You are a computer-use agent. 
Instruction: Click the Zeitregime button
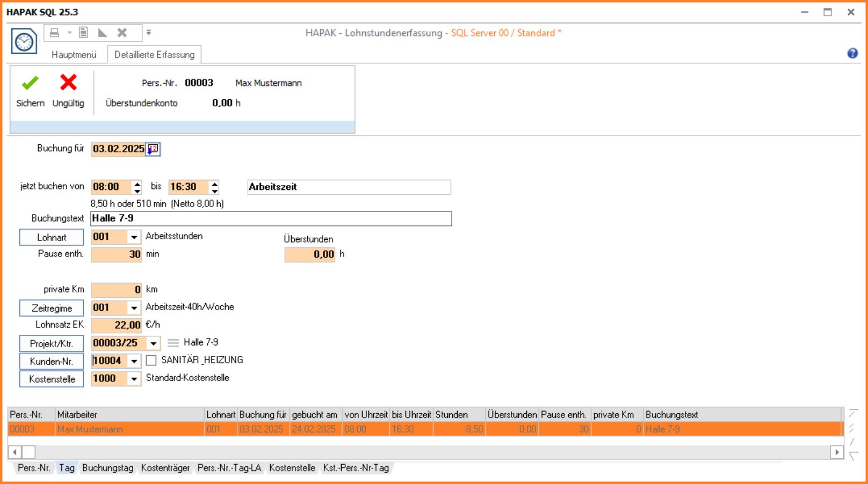tap(52, 308)
